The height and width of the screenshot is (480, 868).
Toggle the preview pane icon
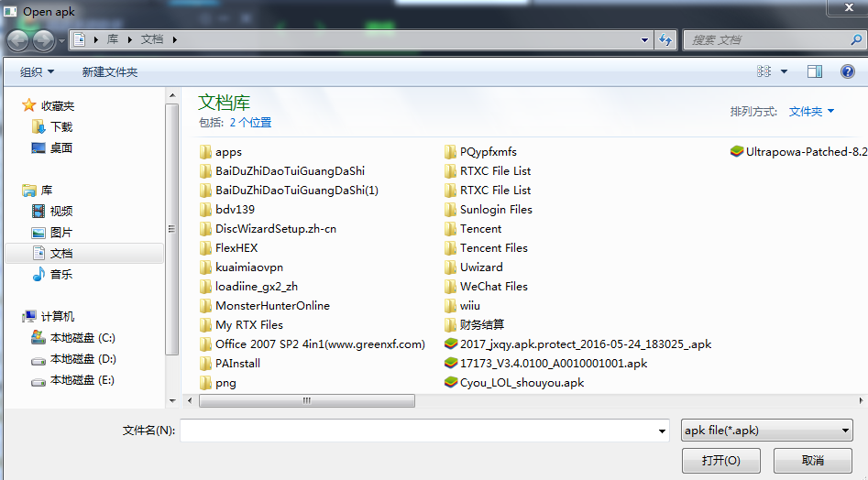coord(814,71)
